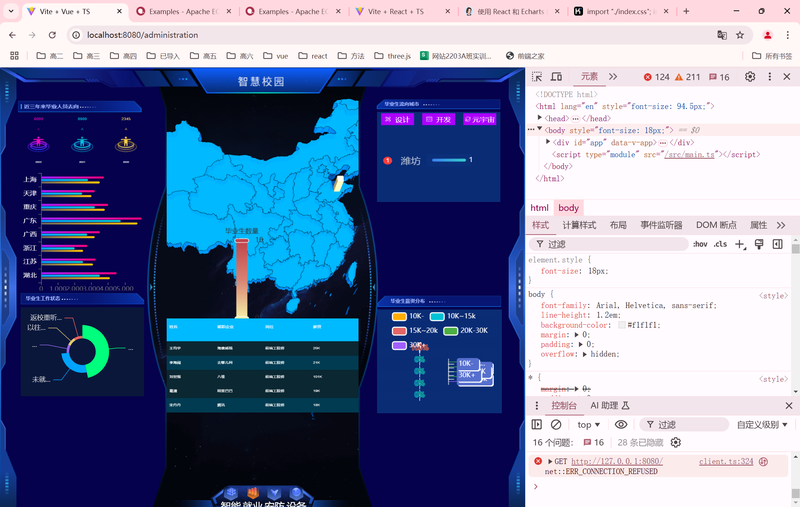Focus the console 过滤 filter field

click(684, 424)
